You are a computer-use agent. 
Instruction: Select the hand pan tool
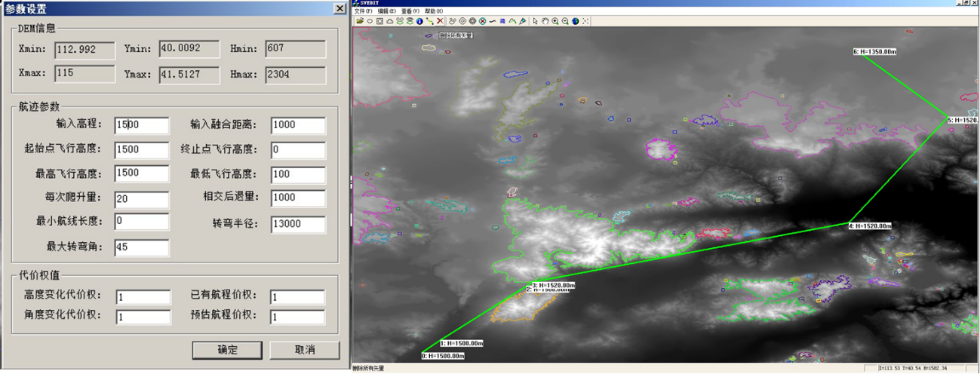pyautogui.click(x=545, y=21)
